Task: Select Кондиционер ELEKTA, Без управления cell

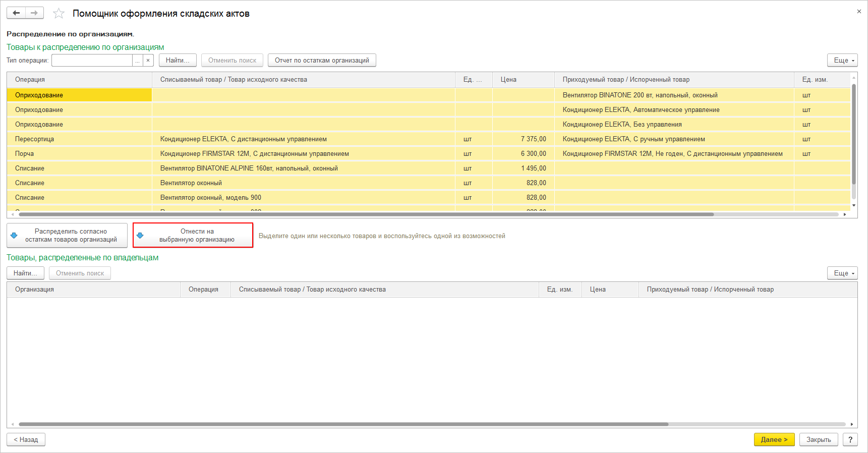Action: tap(674, 125)
